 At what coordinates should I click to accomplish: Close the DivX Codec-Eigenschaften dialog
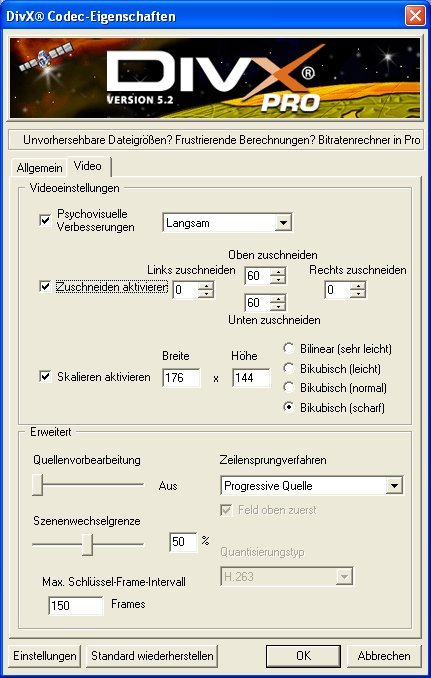[415, 16]
